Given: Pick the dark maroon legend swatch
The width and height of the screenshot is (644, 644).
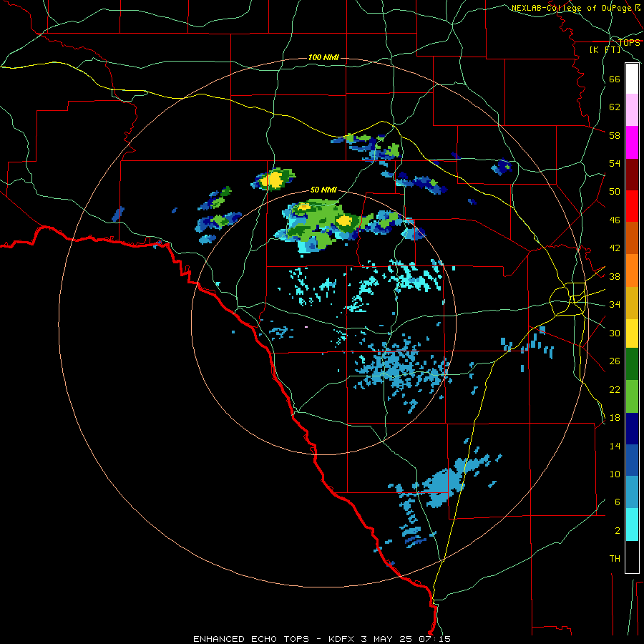Looking at the screenshot, I should [632, 175].
